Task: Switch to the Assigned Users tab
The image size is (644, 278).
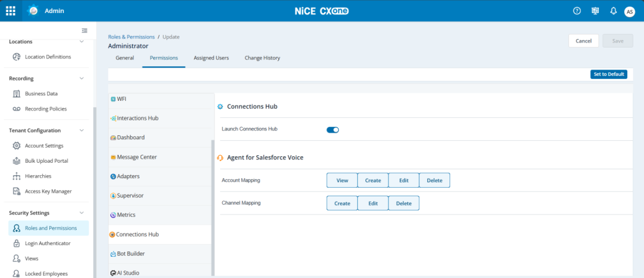Action: tap(211, 58)
